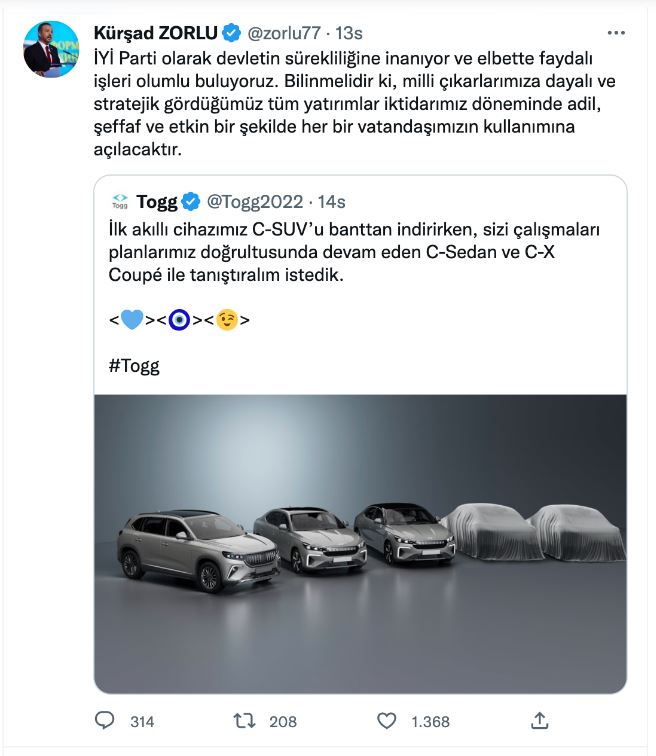Click the reply speech bubble icon
The height and width of the screenshot is (756, 656).
106,720
